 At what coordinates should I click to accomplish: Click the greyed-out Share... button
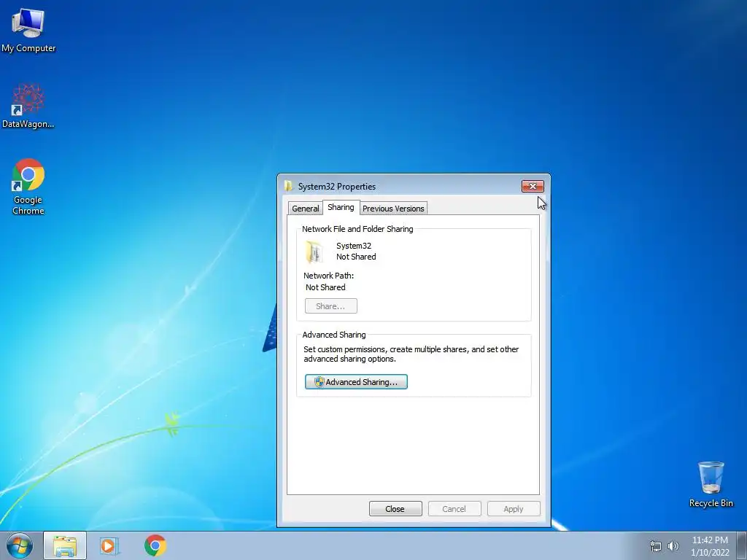pos(330,306)
